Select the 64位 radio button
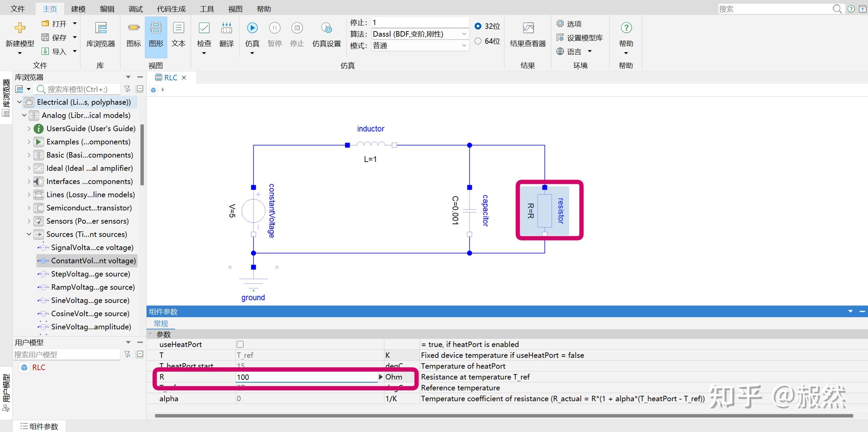 click(478, 41)
